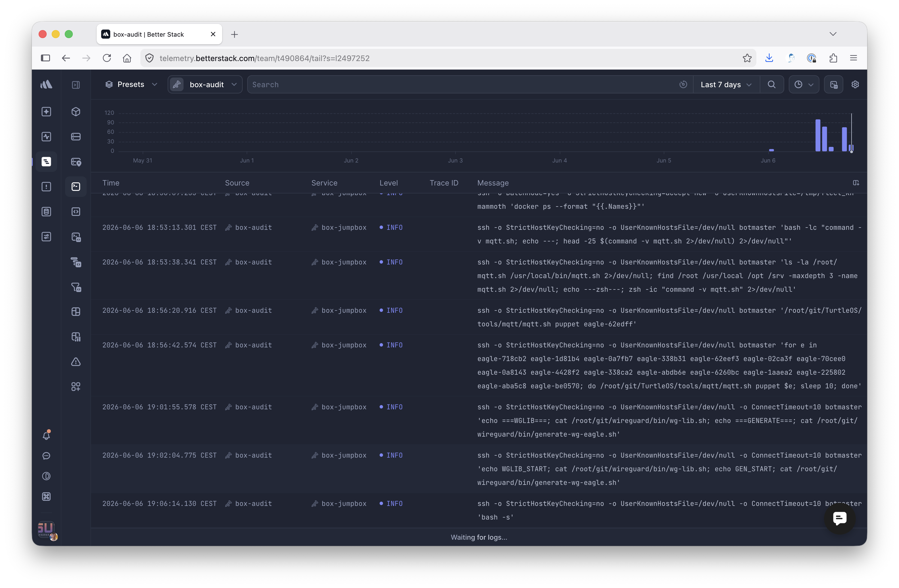Select the box-audit | Better Stack tab
This screenshot has height=588, width=899.
point(159,34)
